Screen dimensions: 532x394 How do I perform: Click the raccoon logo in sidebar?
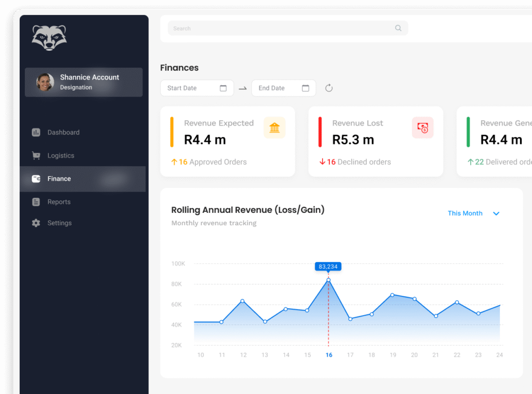pos(49,38)
